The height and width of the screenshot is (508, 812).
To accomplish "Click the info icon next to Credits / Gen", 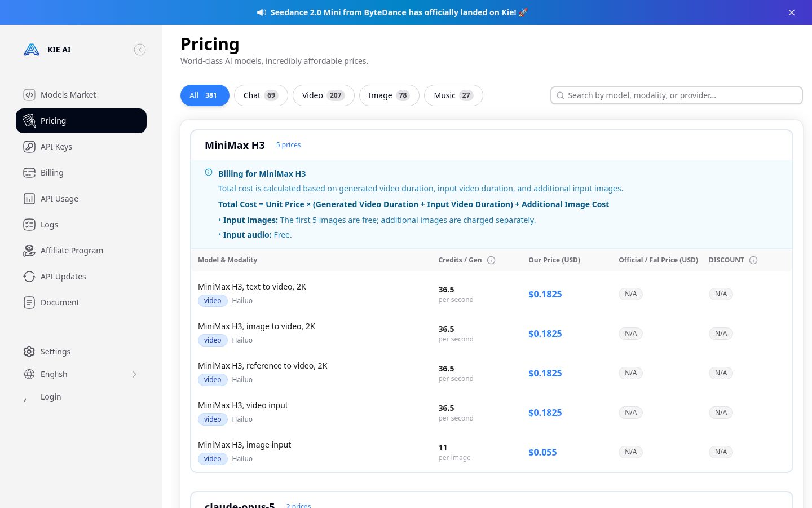I will tap(491, 260).
